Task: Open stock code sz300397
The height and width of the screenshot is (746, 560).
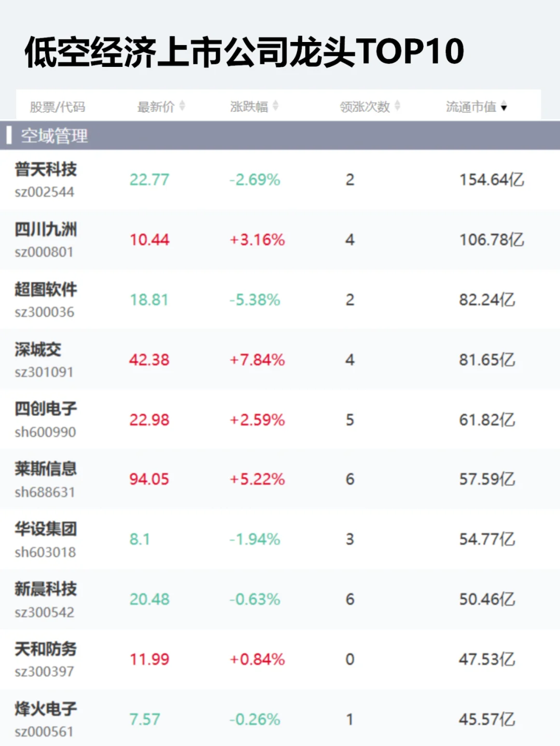Action: point(45,672)
